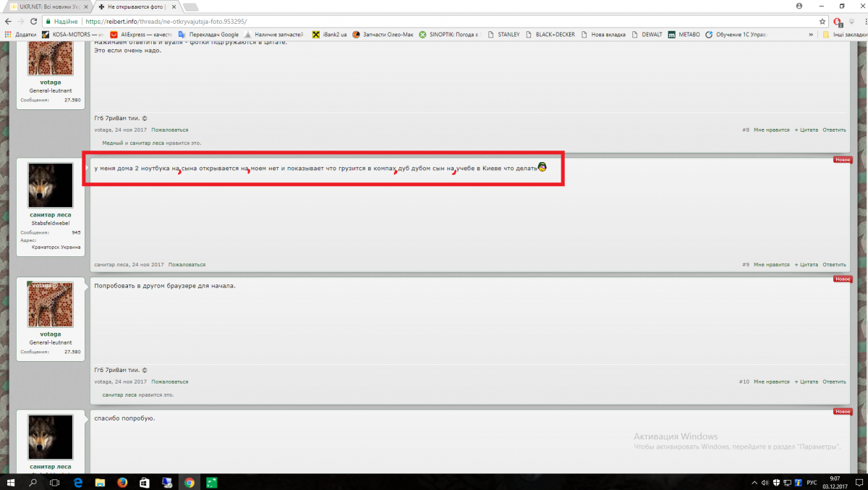Open the 'Наличие запчастей' bookmark
This screenshot has height=490, width=868.
(273, 34)
